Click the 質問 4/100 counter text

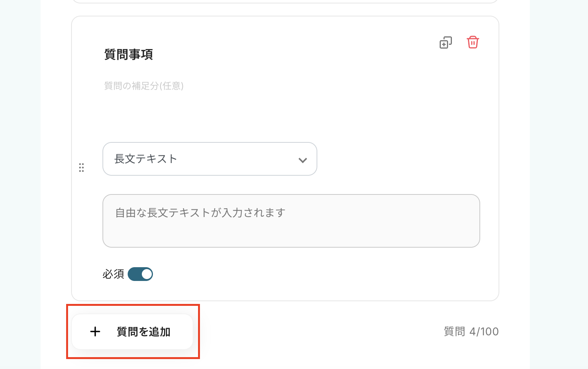[x=471, y=331]
